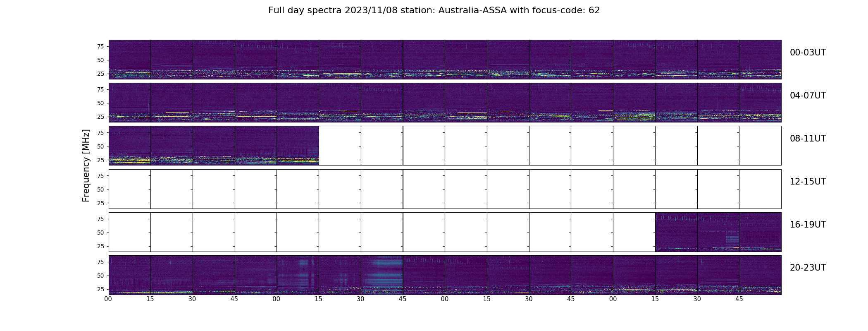Click the 50 tick label in 08-11UT row
The image size is (868, 331).
point(100,146)
